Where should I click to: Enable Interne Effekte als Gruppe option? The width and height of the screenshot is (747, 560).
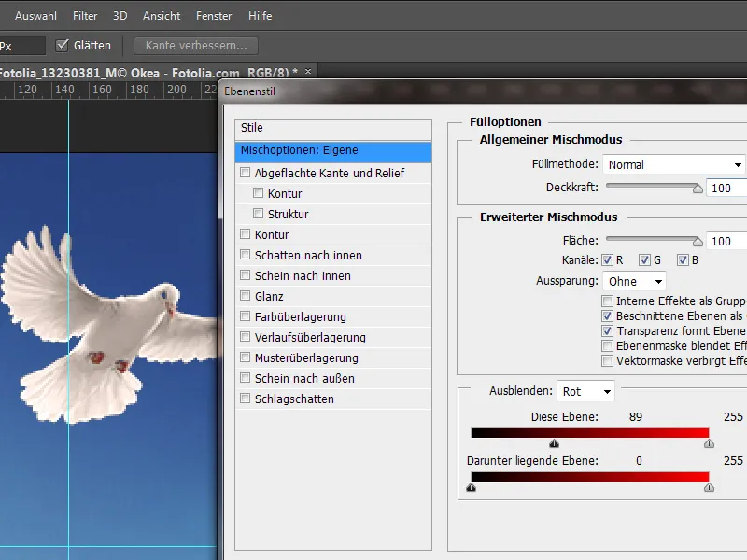point(608,301)
